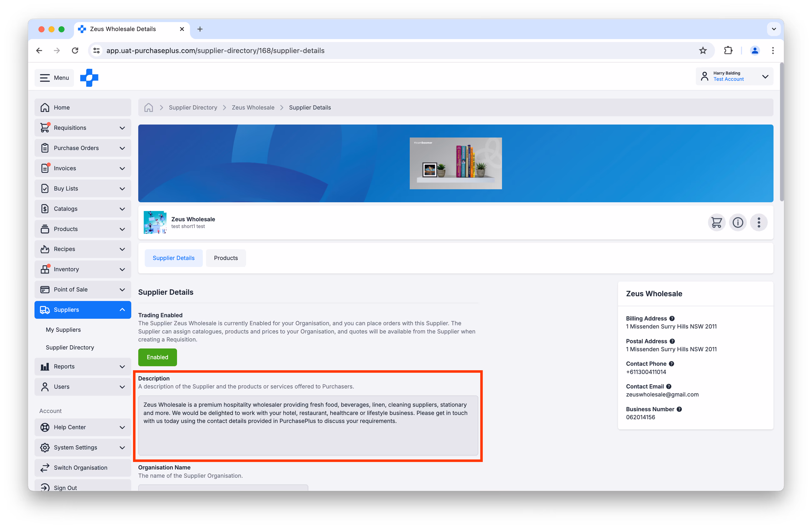Close the Zeus Wholesale Details tab
This screenshot has height=528, width=812.
[182, 29]
